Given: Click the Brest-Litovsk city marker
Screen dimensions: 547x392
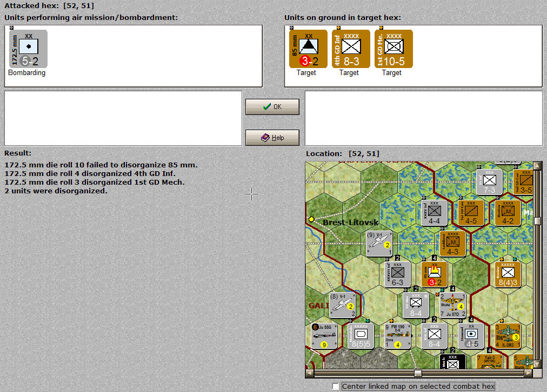Looking at the screenshot, I should coord(311,219).
